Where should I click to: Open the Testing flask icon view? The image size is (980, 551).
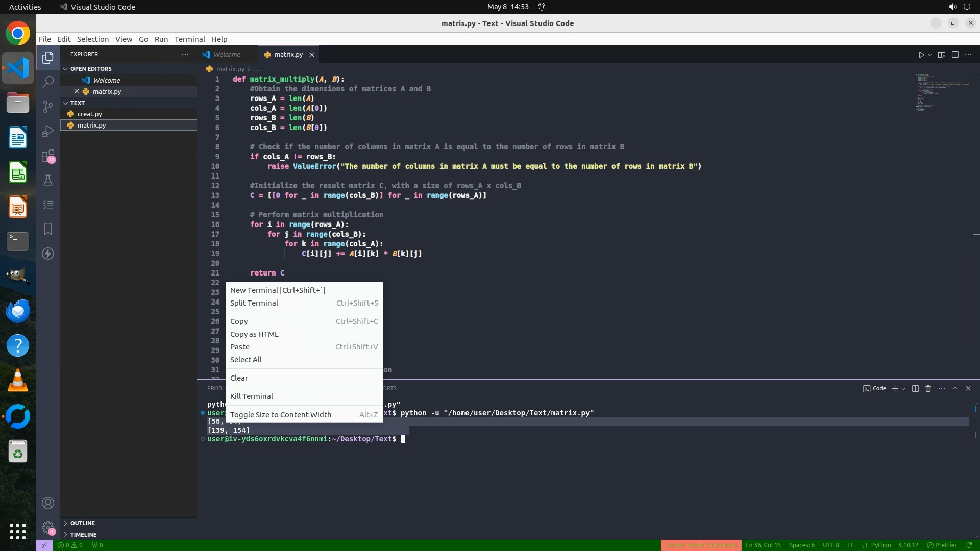click(48, 180)
